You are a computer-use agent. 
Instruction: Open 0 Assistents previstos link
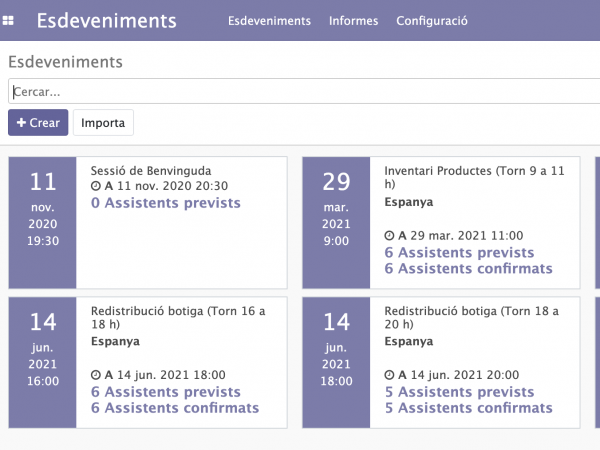tap(165, 203)
